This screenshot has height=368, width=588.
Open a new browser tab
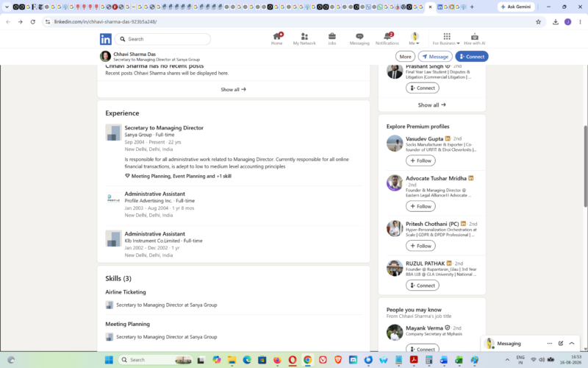tap(472, 7)
